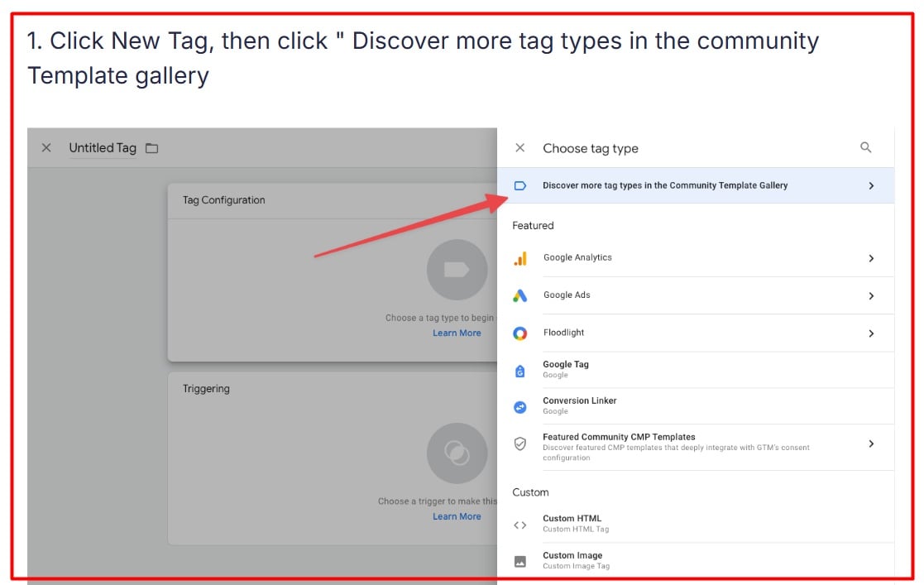Click the Tag Configuration card header
Image resolution: width=924 pixels, height=585 pixels.
(x=333, y=200)
